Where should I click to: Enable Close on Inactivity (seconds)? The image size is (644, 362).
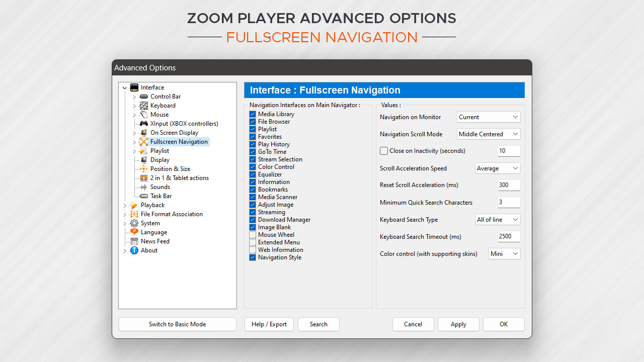(384, 150)
